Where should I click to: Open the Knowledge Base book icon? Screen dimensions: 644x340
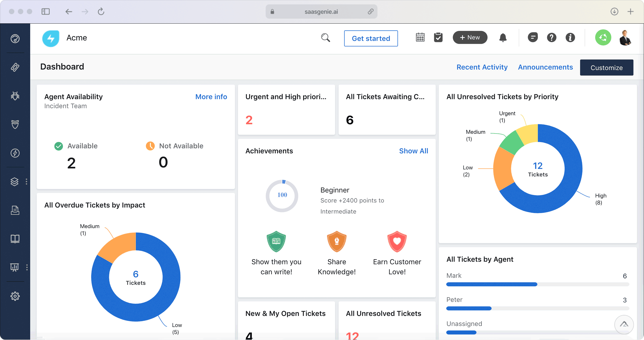tap(15, 239)
